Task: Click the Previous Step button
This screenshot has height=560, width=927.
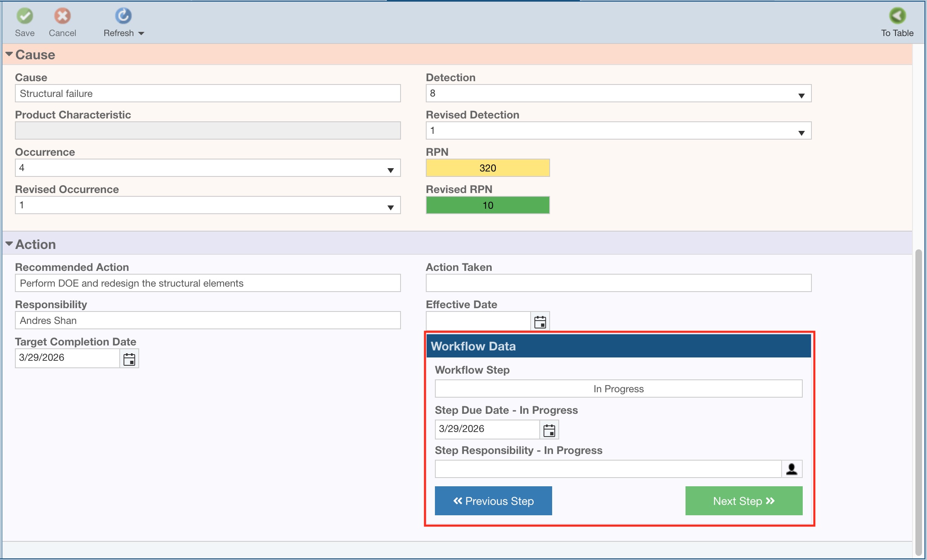Action: pos(493,501)
